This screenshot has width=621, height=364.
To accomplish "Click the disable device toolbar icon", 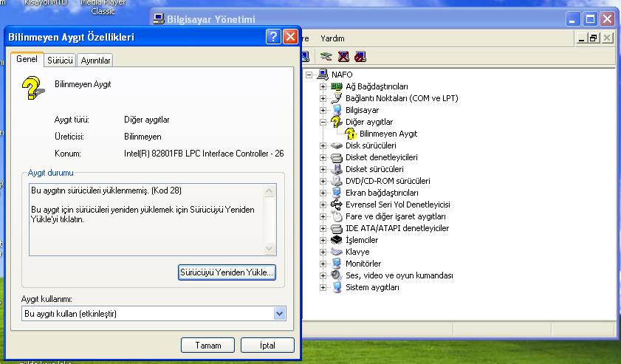I will pos(360,56).
